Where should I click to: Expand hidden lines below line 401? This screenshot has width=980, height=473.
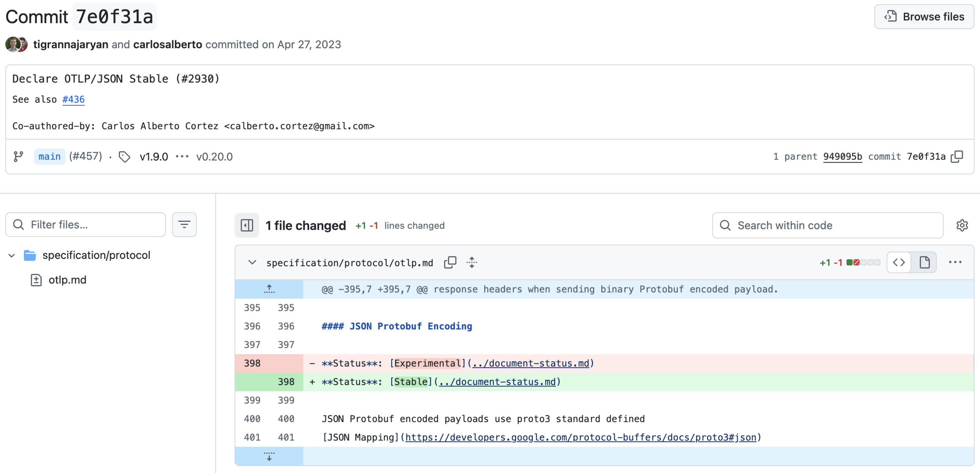(x=269, y=456)
